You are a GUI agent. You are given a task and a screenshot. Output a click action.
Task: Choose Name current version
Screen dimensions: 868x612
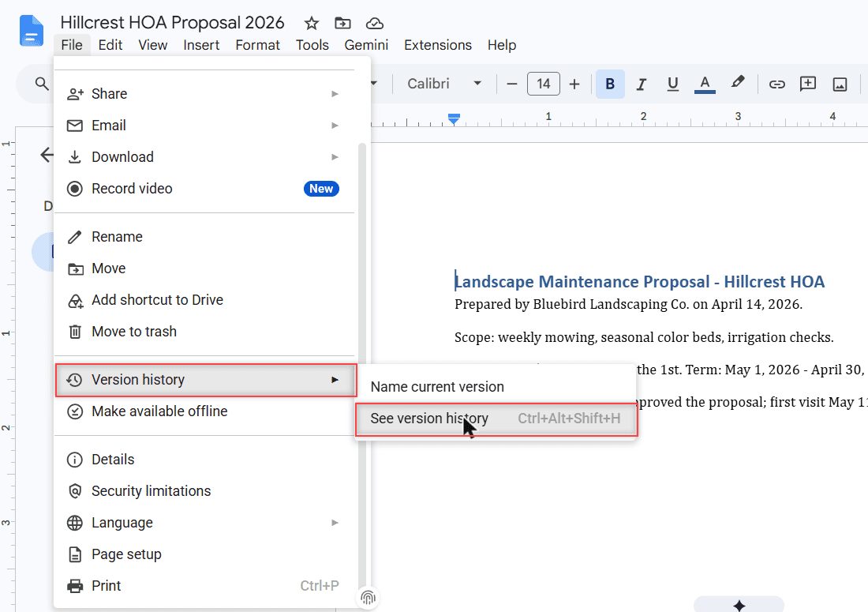496,387
